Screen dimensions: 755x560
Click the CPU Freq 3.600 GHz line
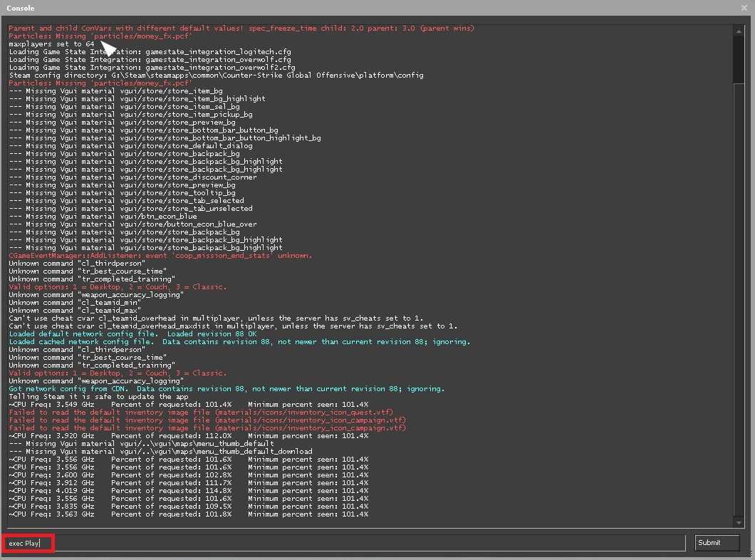189,475
